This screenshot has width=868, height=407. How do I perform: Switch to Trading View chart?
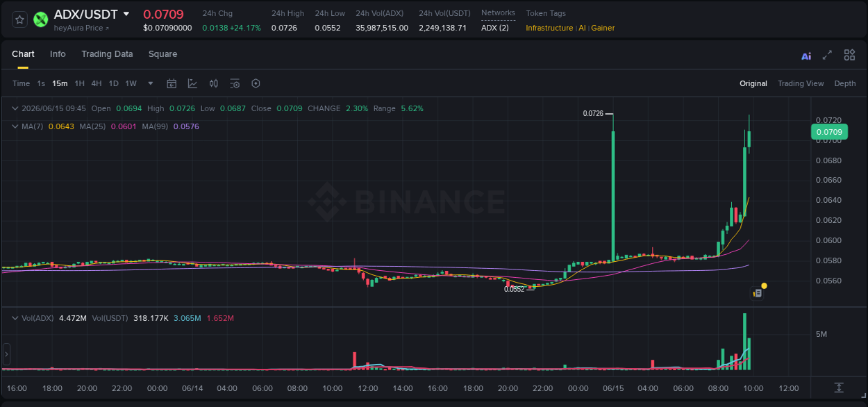pos(801,83)
